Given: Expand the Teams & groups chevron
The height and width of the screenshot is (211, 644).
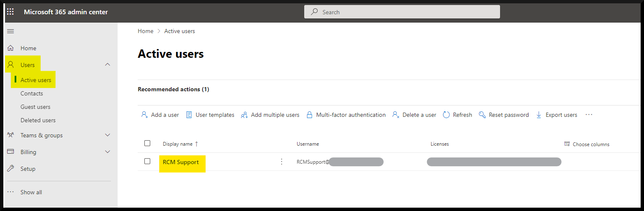Looking at the screenshot, I should [108, 135].
